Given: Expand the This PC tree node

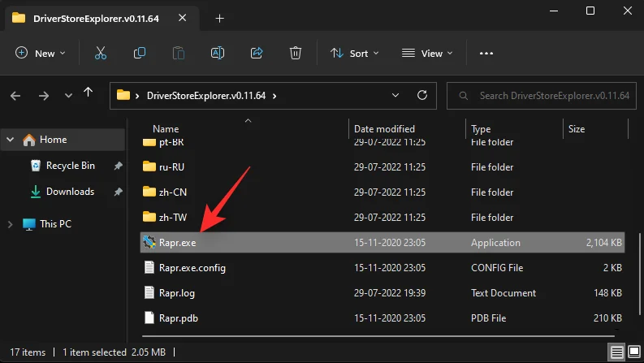Looking at the screenshot, I should point(11,224).
